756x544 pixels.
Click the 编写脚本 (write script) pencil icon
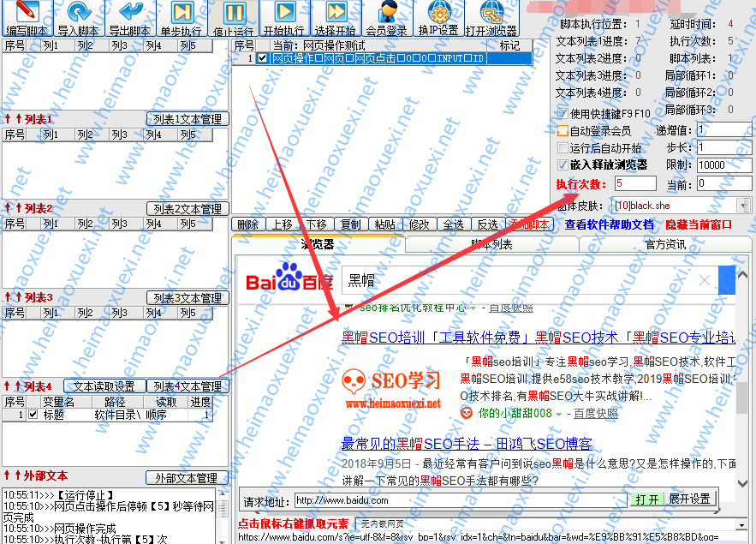(27, 13)
